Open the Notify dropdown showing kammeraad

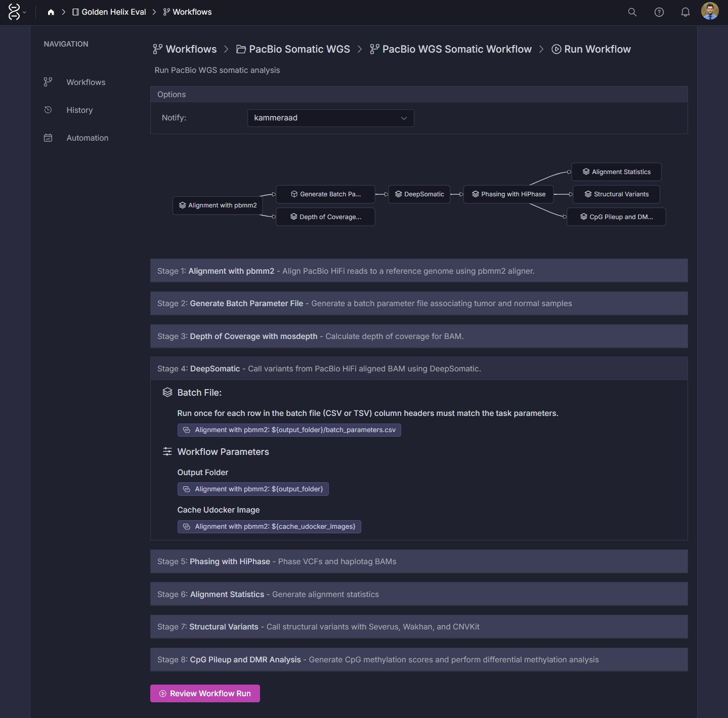click(x=330, y=118)
